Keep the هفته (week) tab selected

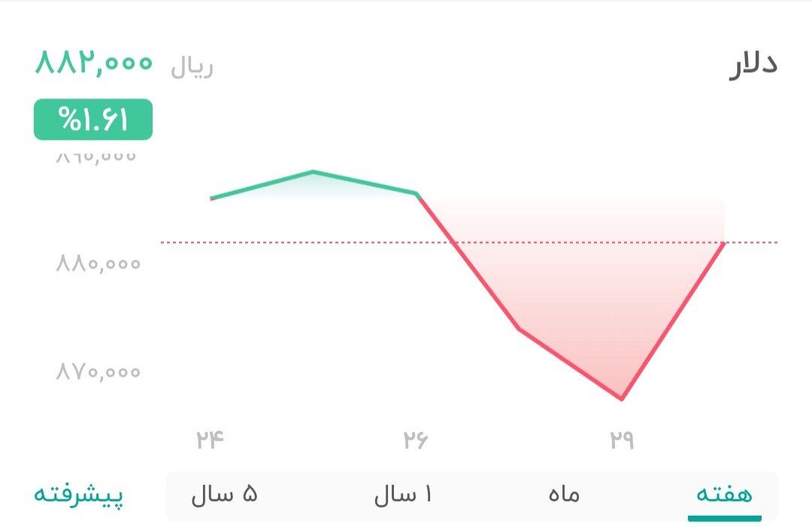(x=725, y=495)
